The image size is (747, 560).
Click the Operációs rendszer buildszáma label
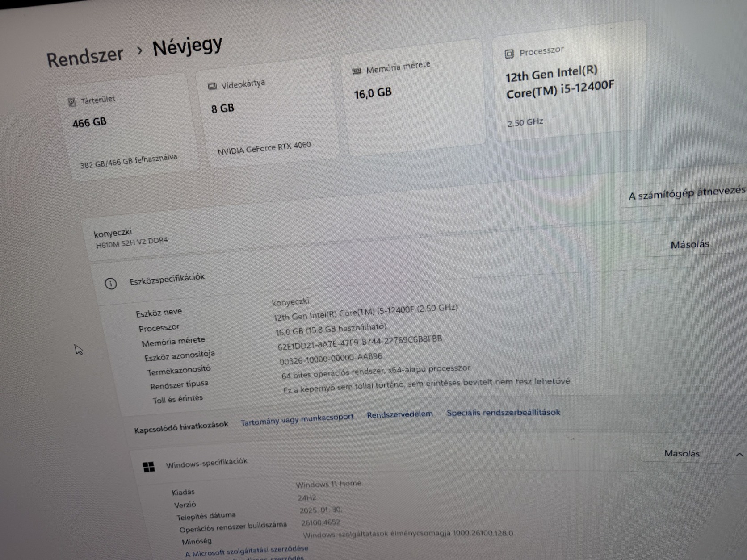coord(233,527)
